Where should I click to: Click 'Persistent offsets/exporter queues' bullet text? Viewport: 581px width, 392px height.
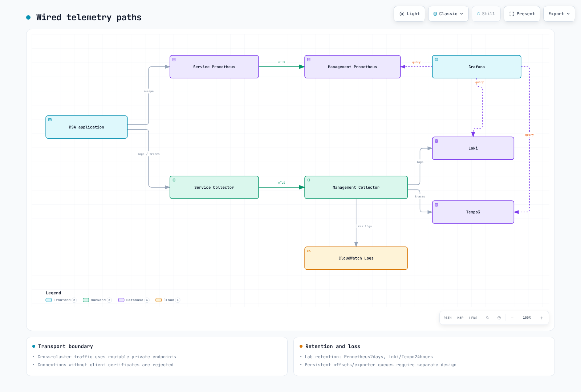click(381, 365)
